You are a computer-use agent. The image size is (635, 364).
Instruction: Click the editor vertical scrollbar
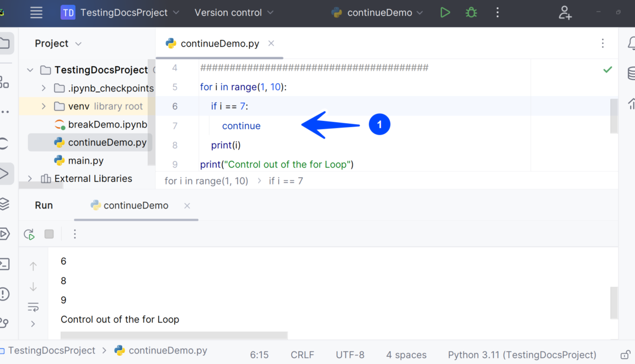614,115
